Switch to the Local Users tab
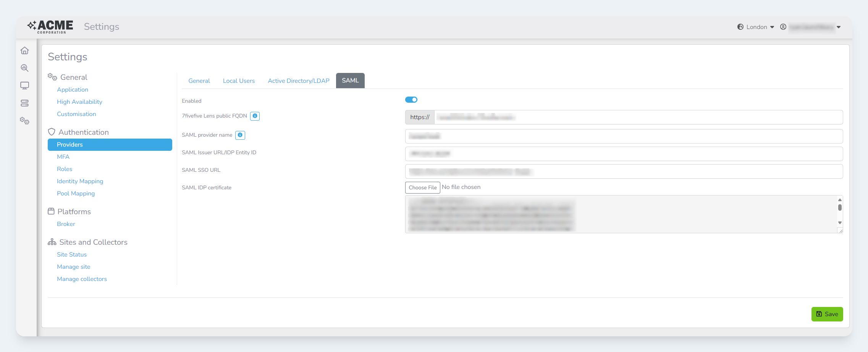 239,81
